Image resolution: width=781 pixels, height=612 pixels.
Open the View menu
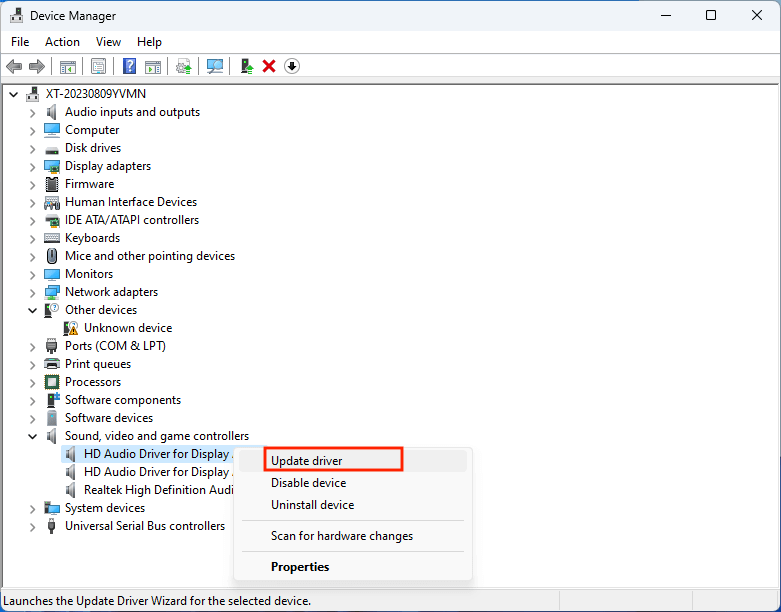(108, 42)
